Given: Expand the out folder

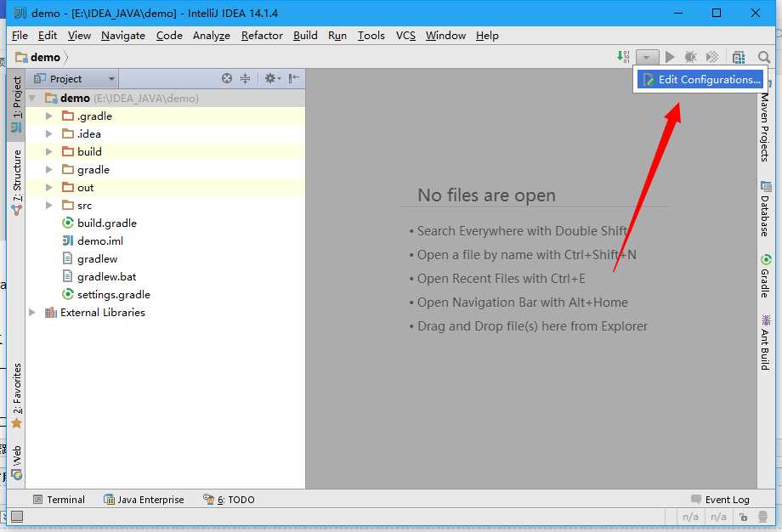Looking at the screenshot, I should 49,188.
